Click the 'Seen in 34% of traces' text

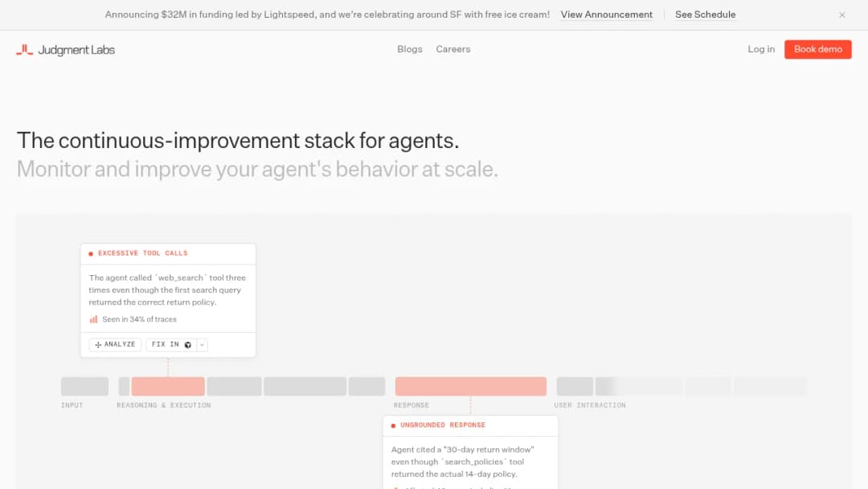coord(140,319)
